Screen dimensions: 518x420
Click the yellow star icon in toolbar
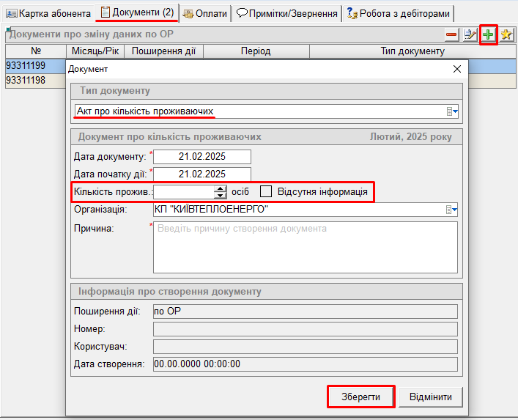506,34
